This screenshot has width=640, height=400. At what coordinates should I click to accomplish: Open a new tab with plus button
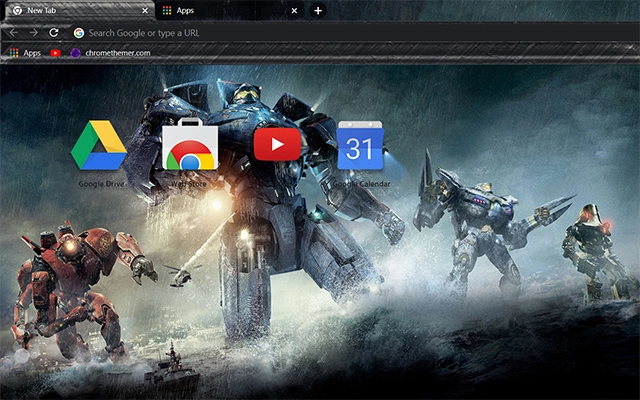pos(318,11)
